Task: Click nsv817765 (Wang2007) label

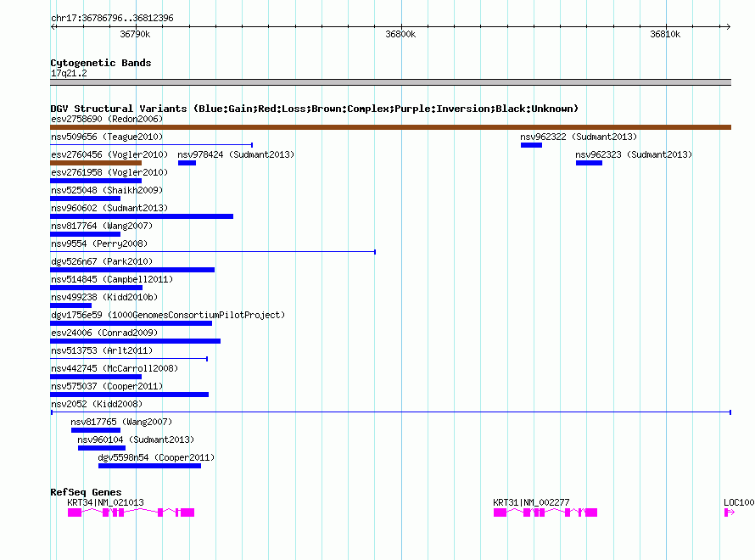Action: [x=121, y=422]
